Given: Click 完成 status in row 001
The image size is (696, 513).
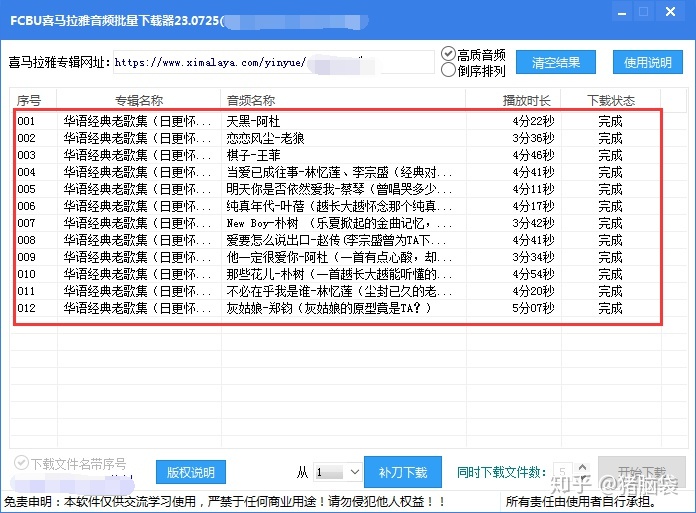Looking at the screenshot, I should (610, 121).
